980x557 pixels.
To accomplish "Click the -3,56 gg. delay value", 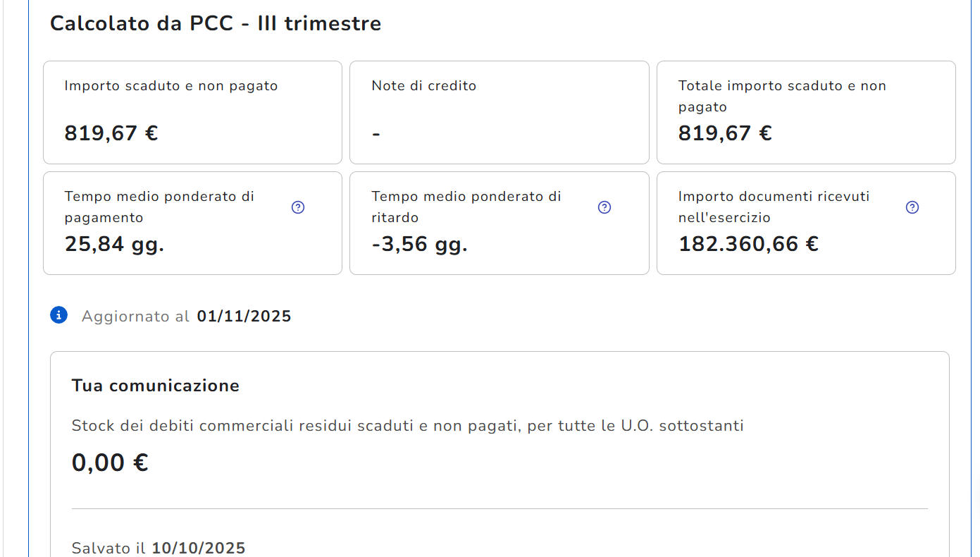I will coord(420,244).
